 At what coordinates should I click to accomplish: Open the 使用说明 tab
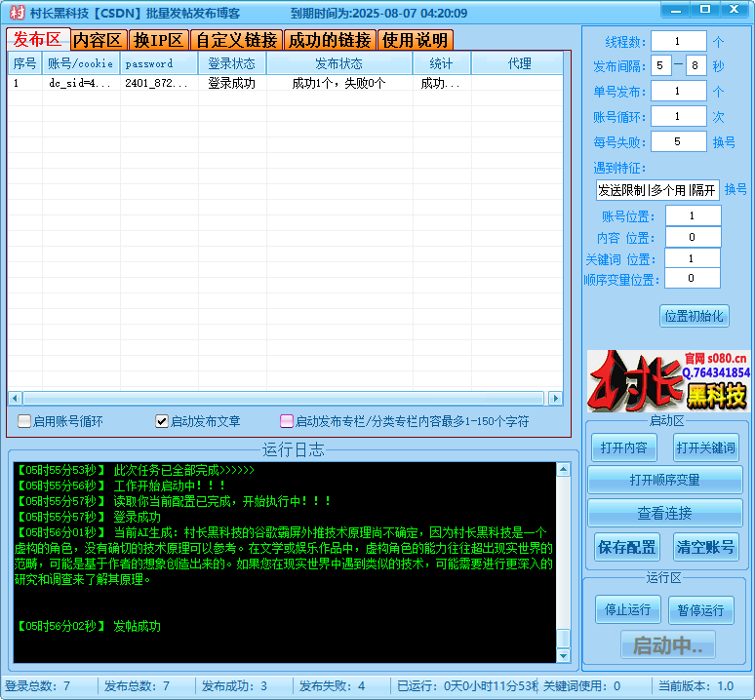[x=416, y=40]
